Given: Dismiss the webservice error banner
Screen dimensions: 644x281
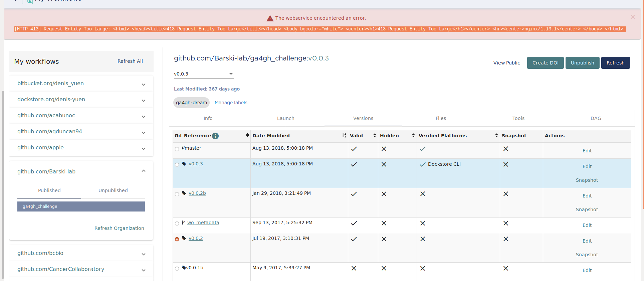Looking at the screenshot, I should [x=633, y=17].
